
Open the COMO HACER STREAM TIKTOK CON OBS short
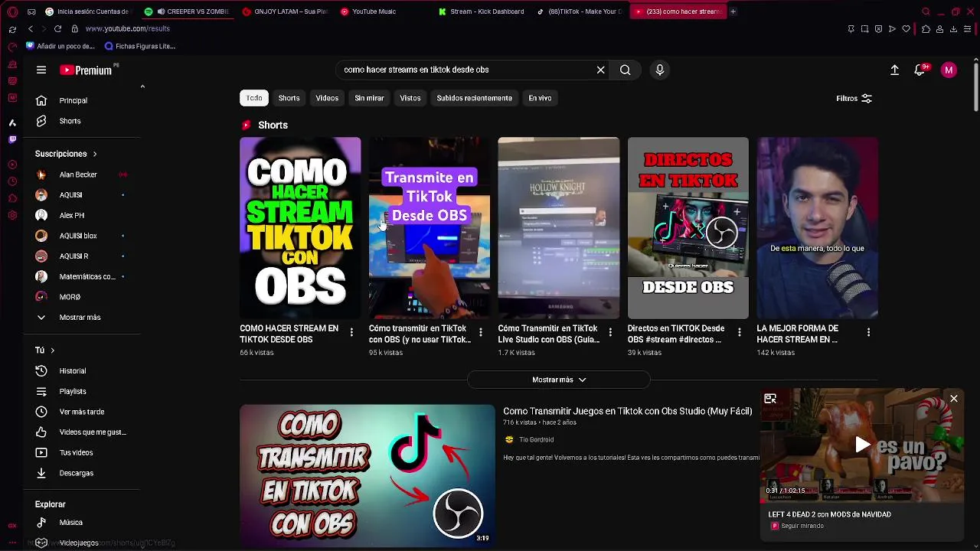click(300, 228)
